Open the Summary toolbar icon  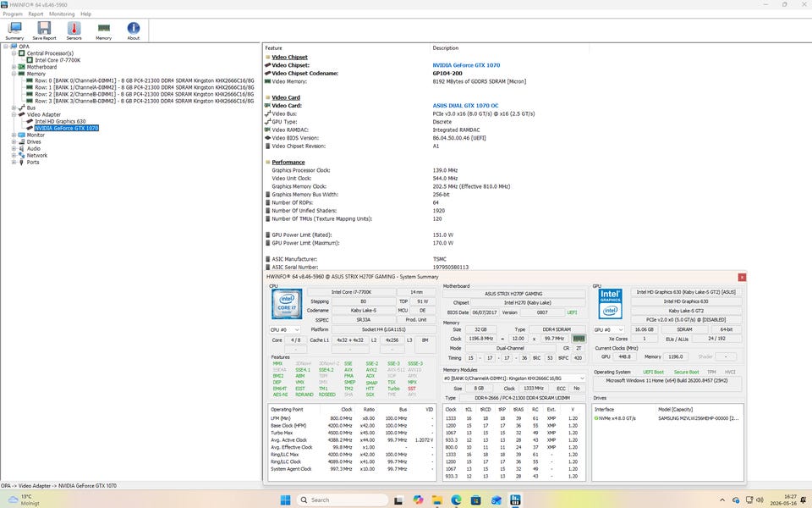click(x=14, y=30)
